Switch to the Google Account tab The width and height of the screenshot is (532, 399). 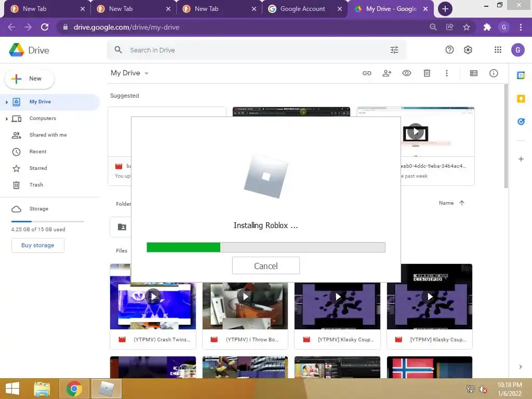(x=303, y=9)
